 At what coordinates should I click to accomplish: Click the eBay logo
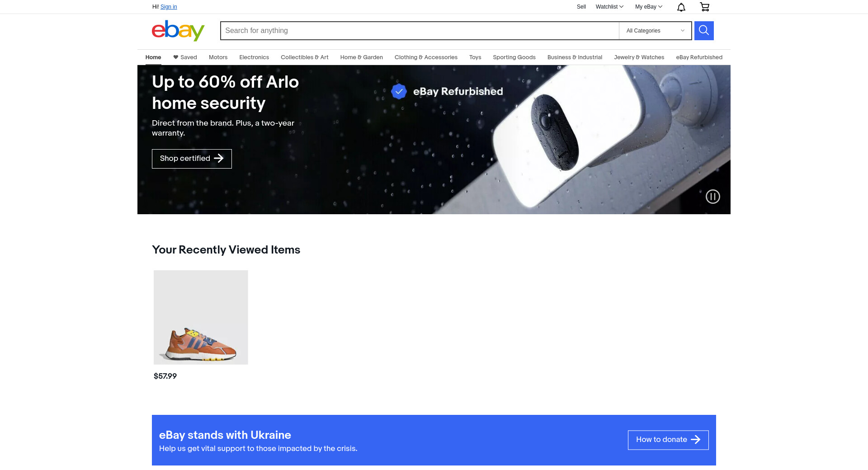pos(178,31)
